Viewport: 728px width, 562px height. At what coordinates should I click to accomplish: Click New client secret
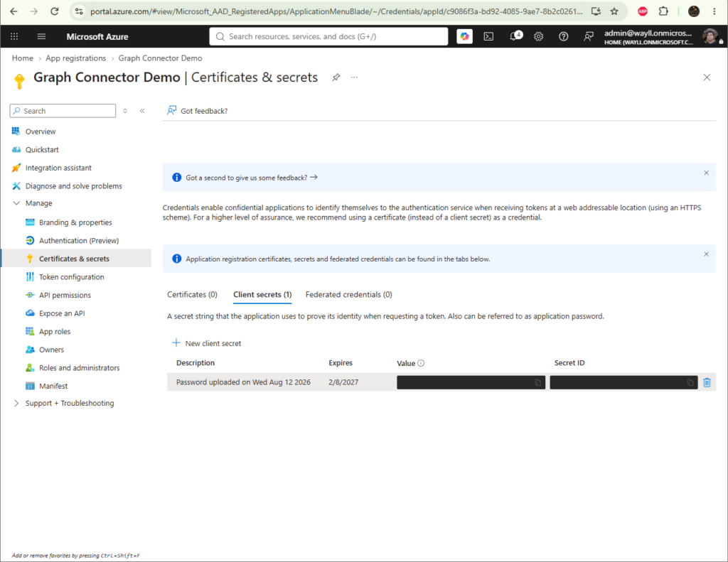point(207,343)
